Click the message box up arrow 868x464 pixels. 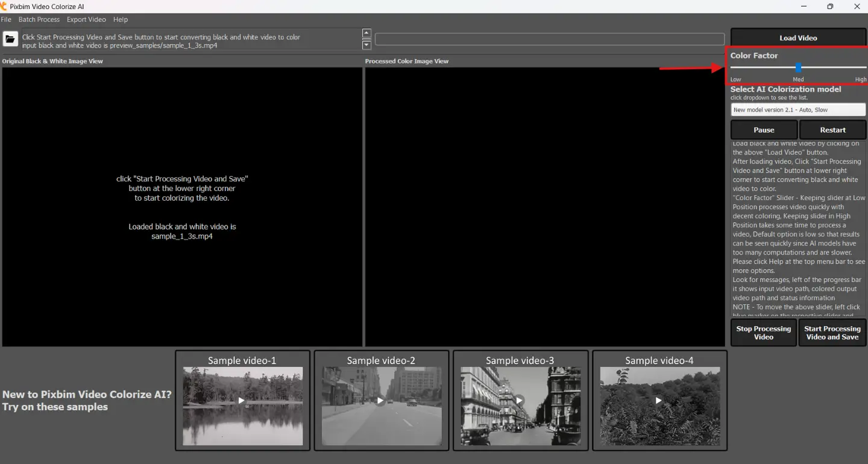[x=366, y=33]
